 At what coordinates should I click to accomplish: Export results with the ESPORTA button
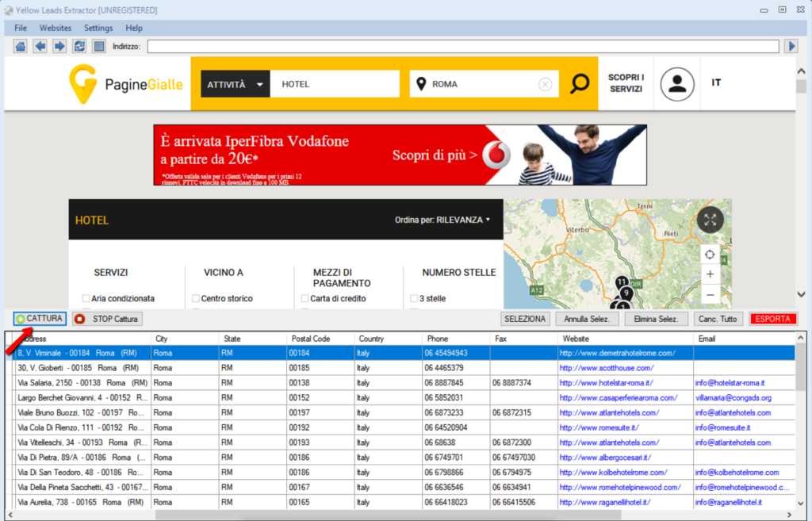tap(772, 319)
